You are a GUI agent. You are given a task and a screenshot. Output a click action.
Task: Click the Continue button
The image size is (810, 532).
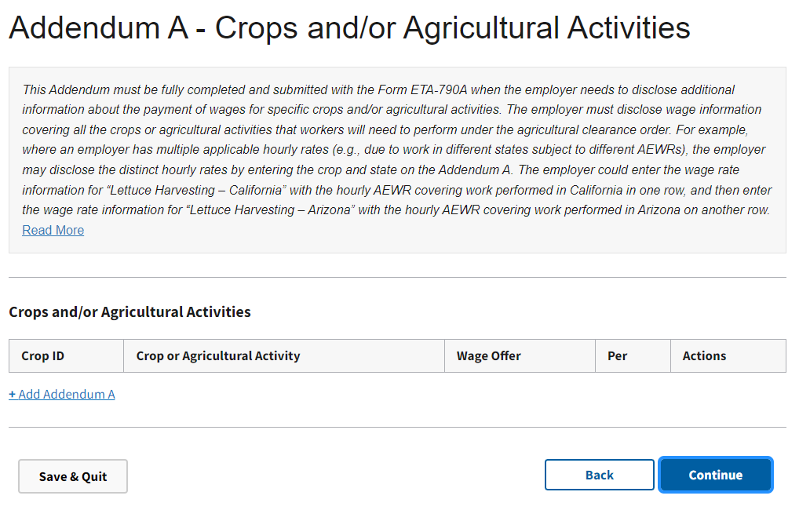click(715, 475)
